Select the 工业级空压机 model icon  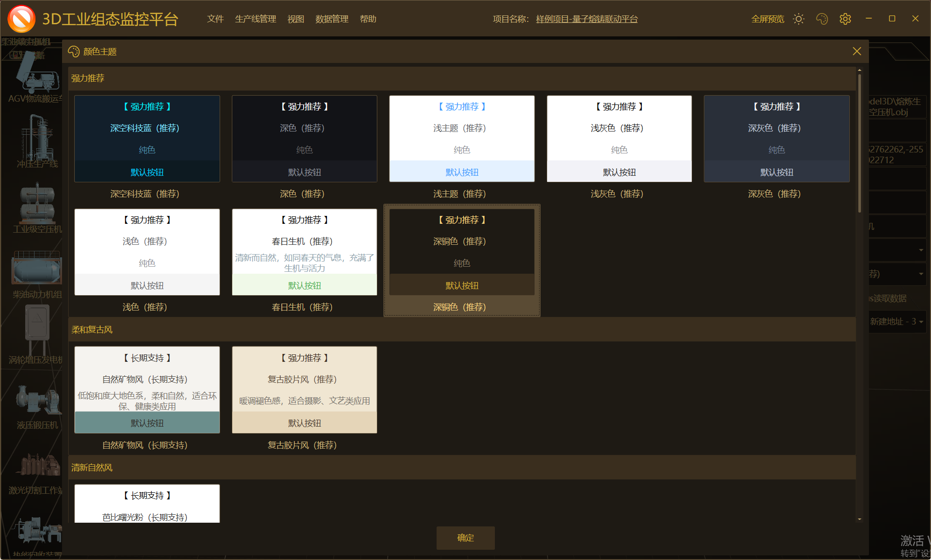pyautogui.click(x=37, y=204)
